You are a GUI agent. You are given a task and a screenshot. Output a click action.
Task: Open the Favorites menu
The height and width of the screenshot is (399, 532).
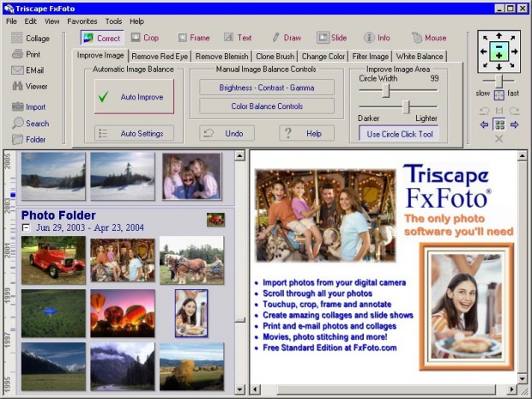pos(82,21)
